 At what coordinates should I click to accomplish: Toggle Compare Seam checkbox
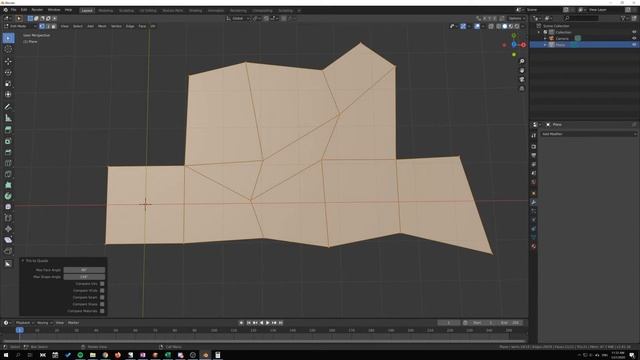pyautogui.click(x=102, y=298)
